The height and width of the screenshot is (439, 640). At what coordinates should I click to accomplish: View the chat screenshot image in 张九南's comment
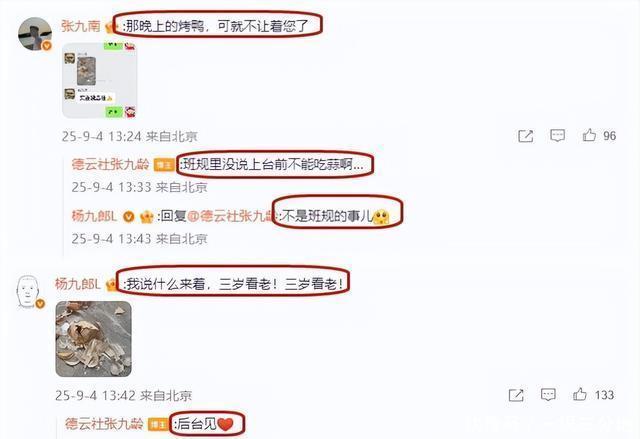[99, 80]
